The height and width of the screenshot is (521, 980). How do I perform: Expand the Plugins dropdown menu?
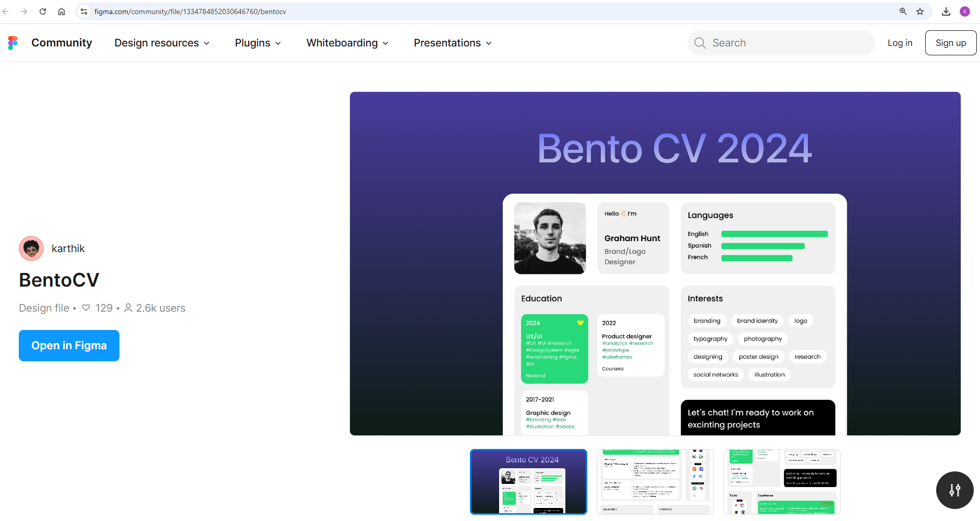[x=258, y=43]
